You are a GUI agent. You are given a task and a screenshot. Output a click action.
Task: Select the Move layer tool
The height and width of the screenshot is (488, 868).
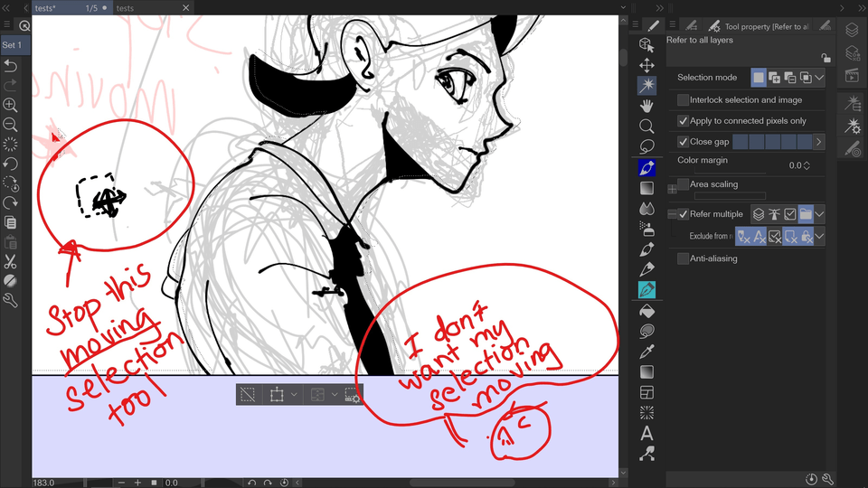646,65
